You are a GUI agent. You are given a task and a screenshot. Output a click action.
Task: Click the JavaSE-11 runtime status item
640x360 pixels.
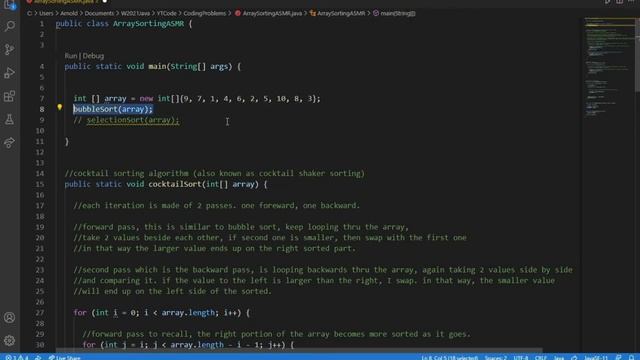[x=596, y=358]
